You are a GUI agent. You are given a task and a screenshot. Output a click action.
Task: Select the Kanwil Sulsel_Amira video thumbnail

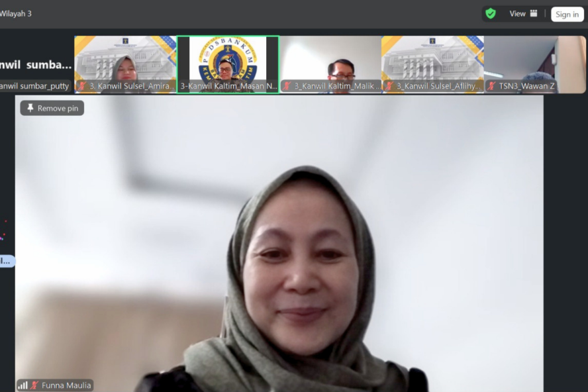tap(125, 60)
